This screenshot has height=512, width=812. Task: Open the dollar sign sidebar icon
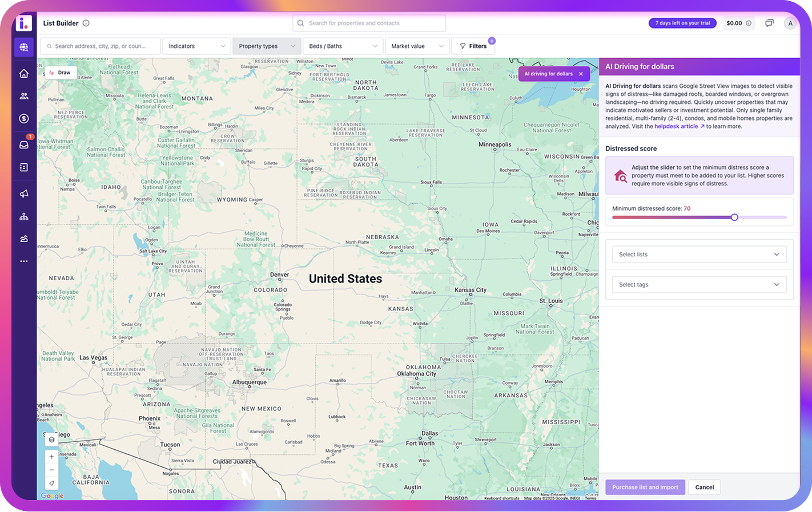[x=24, y=119]
